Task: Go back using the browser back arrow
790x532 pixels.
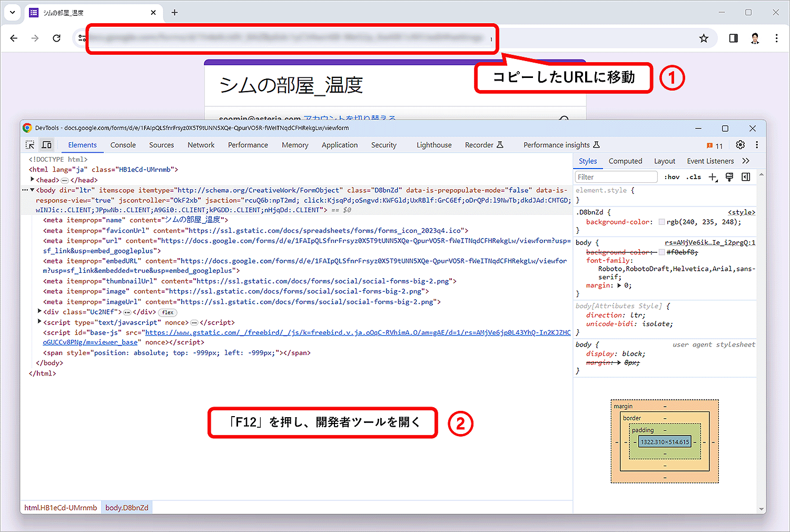Action: click(x=14, y=38)
